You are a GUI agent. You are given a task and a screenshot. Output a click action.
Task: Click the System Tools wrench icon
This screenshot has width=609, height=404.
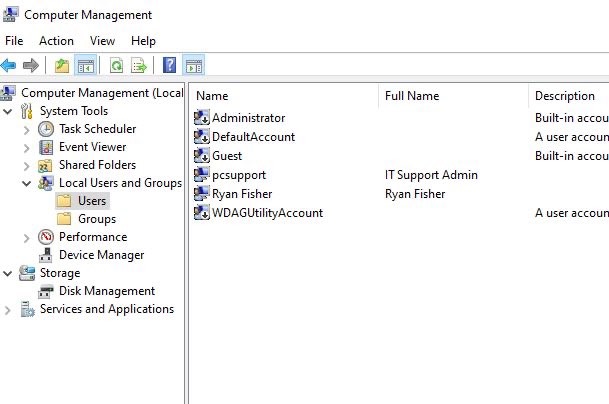(26, 111)
